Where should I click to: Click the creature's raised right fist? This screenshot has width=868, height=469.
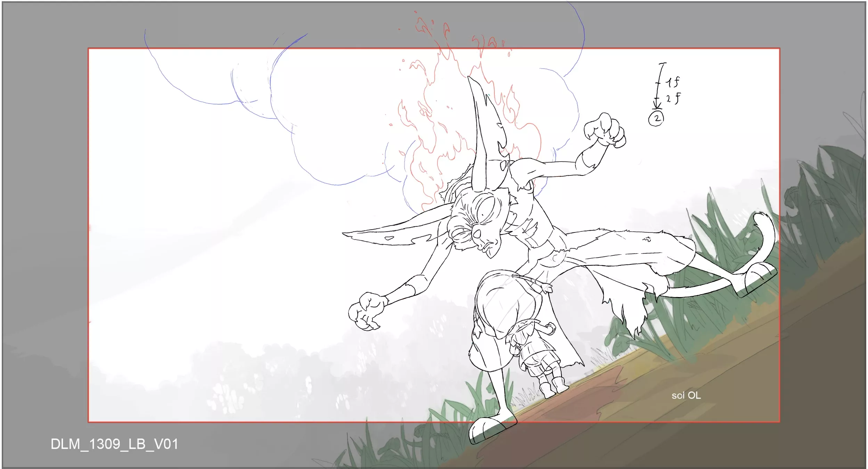[605, 130]
